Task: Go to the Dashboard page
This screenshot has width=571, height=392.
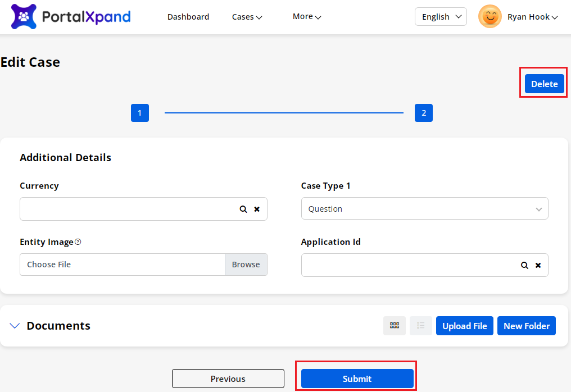Action: [x=188, y=17]
